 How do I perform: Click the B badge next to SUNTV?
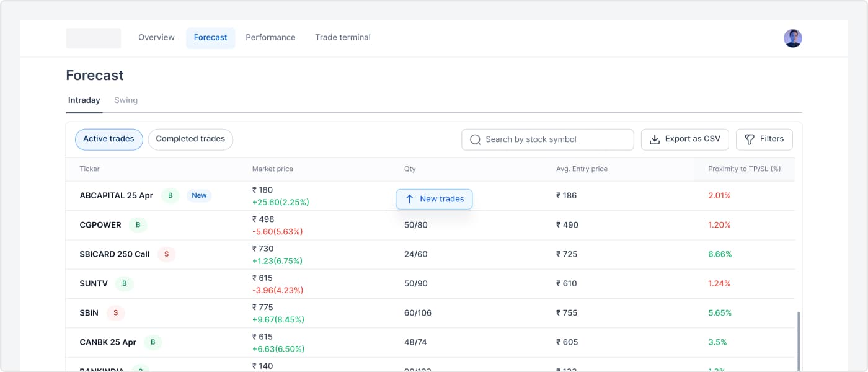point(124,283)
